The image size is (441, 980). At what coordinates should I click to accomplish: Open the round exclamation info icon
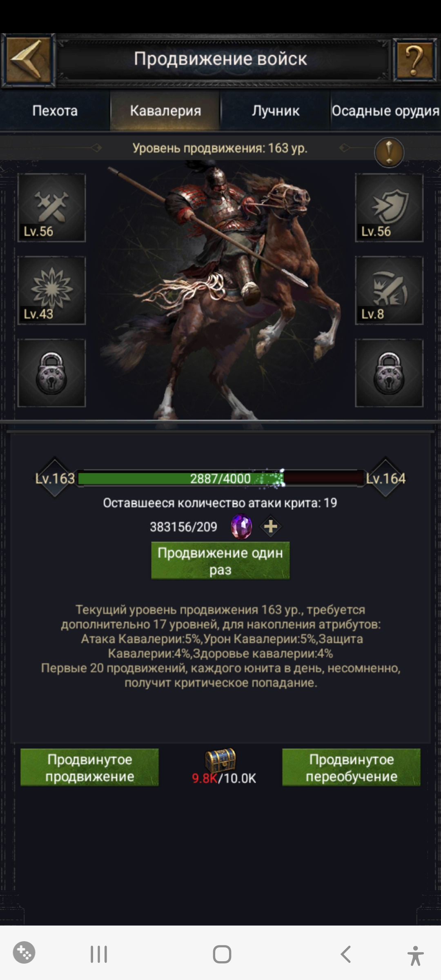tap(389, 152)
